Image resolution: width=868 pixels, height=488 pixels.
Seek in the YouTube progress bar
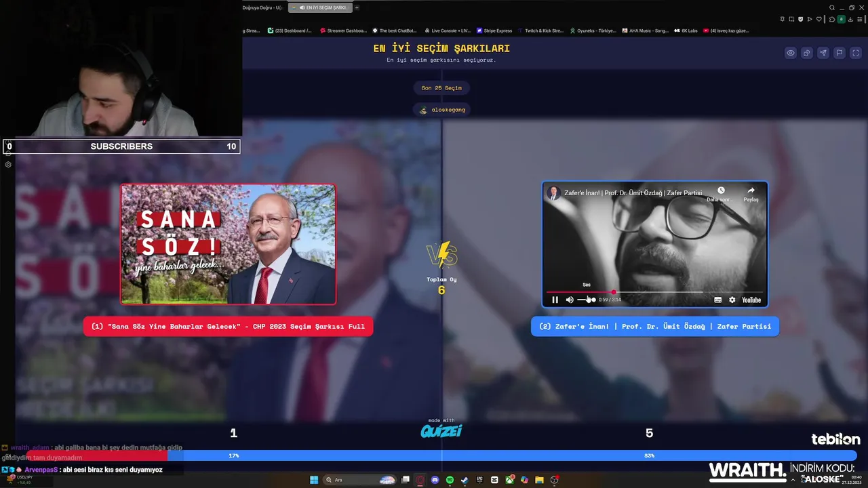pyautogui.click(x=654, y=292)
